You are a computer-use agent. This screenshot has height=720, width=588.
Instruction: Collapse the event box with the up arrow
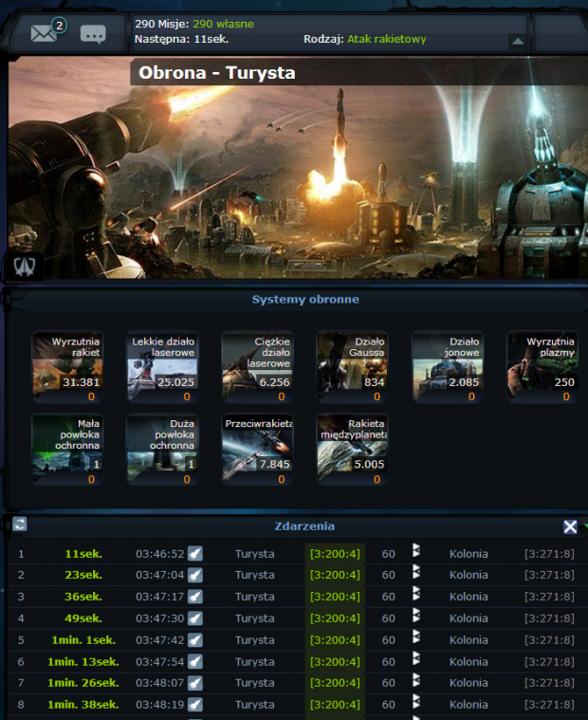coord(518,42)
